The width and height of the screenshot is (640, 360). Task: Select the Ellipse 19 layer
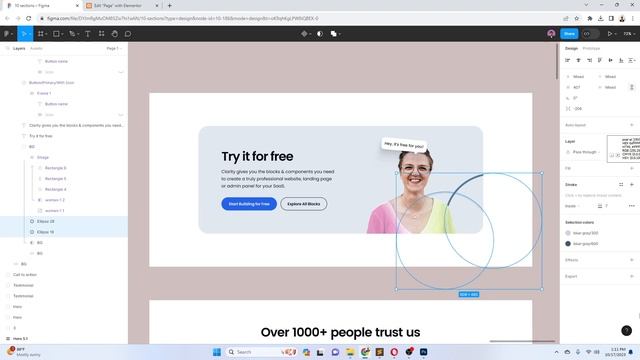pos(64,232)
